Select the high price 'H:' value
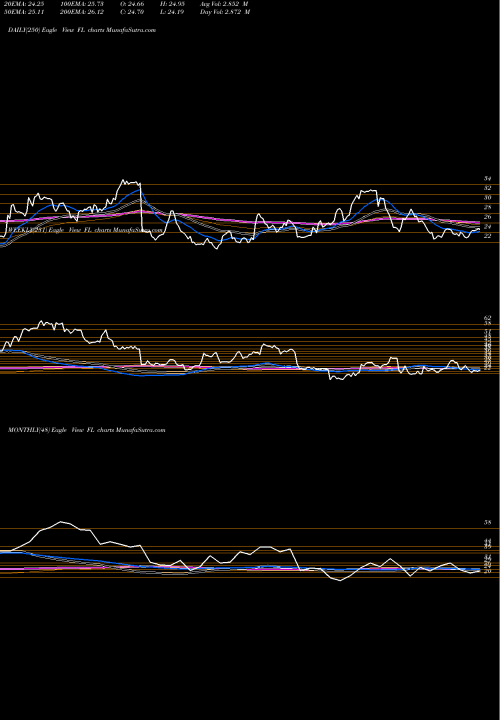Image resolution: width=500 pixels, height=720 pixels. click(172, 4)
